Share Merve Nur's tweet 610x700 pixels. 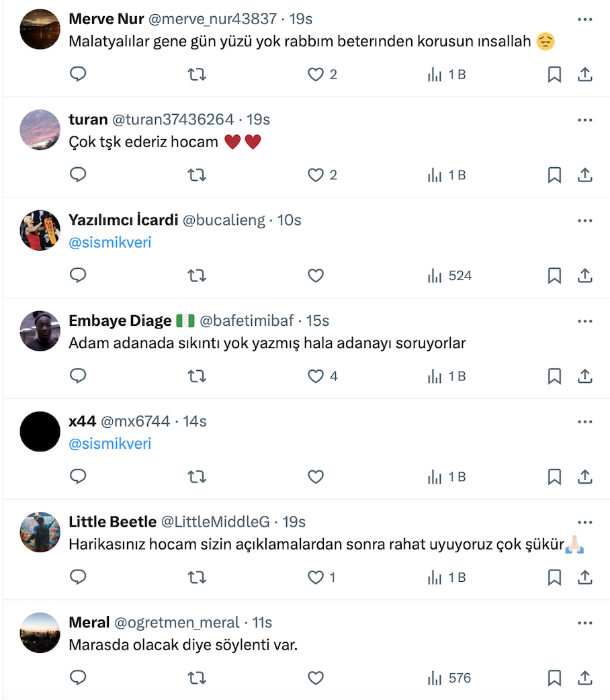pyautogui.click(x=585, y=75)
